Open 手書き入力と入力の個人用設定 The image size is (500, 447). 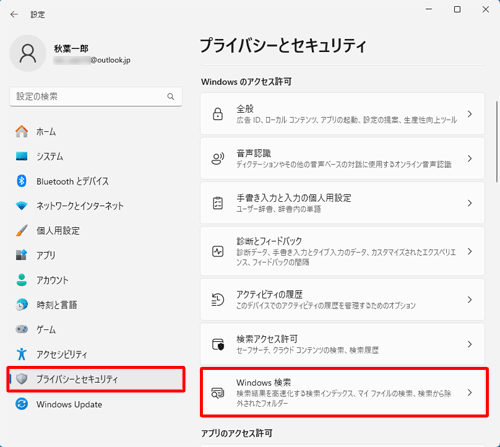point(342,203)
